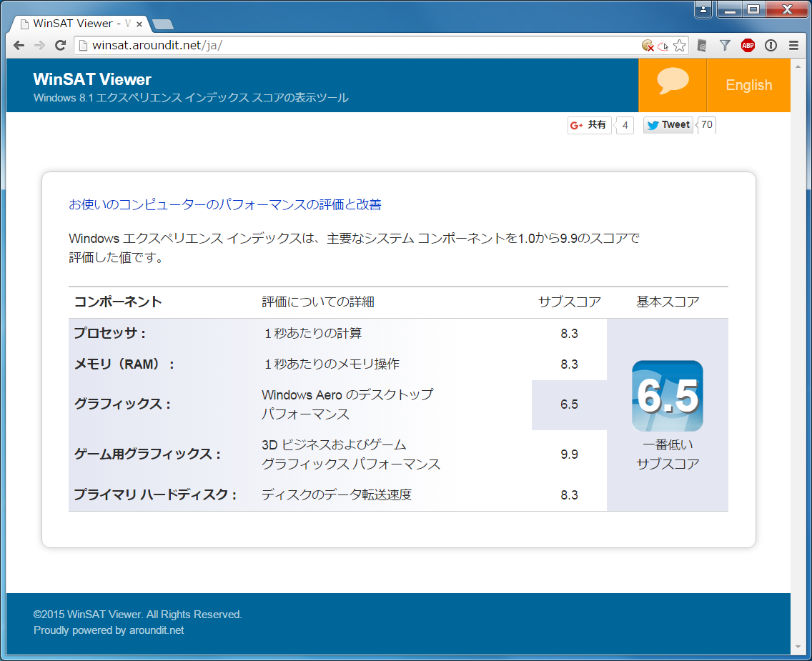Image resolution: width=812 pixels, height=661 pixels.
Task: Open the speech bubble feedback button
Action: [x=673, y=85]
